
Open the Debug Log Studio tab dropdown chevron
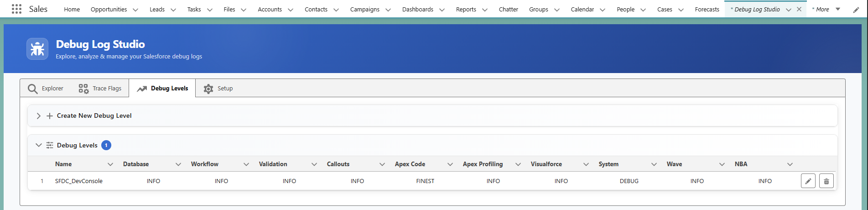pyautogui.click(x=789, y=10)
